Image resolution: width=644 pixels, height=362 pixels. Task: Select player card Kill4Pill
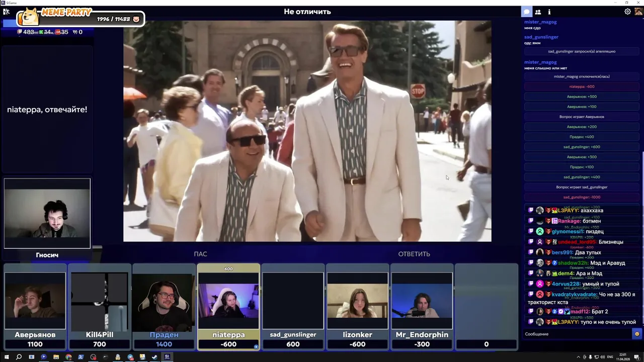click(x=100, y=307)
